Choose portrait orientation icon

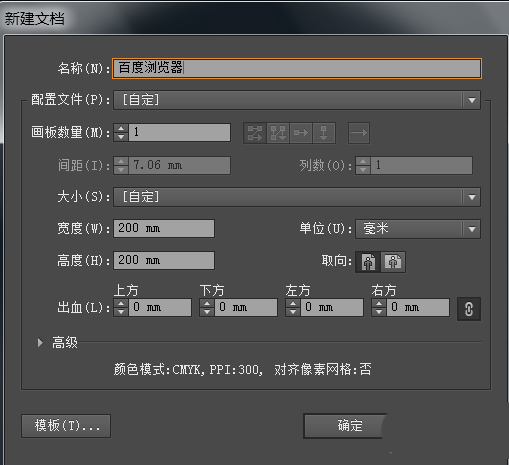(368, 262)
